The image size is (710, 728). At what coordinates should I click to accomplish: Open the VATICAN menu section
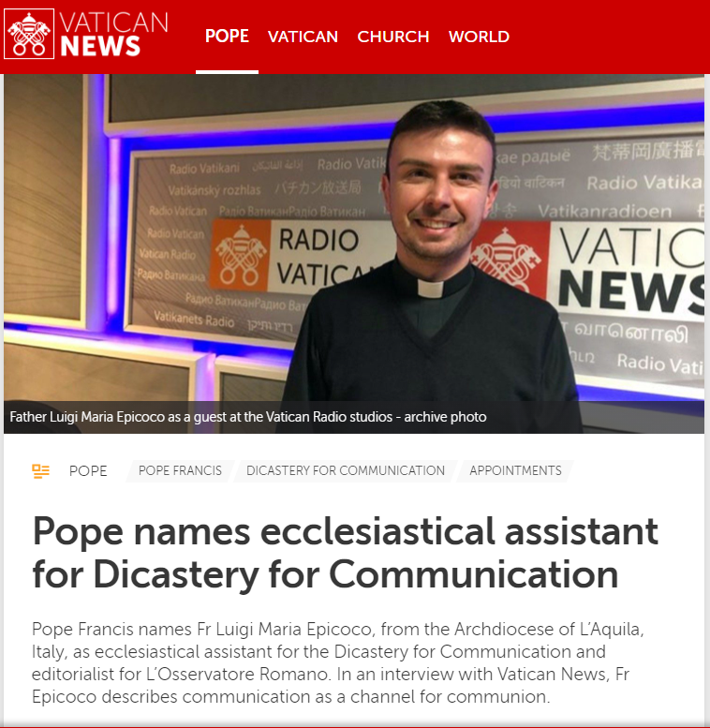(x=303, y=37)
